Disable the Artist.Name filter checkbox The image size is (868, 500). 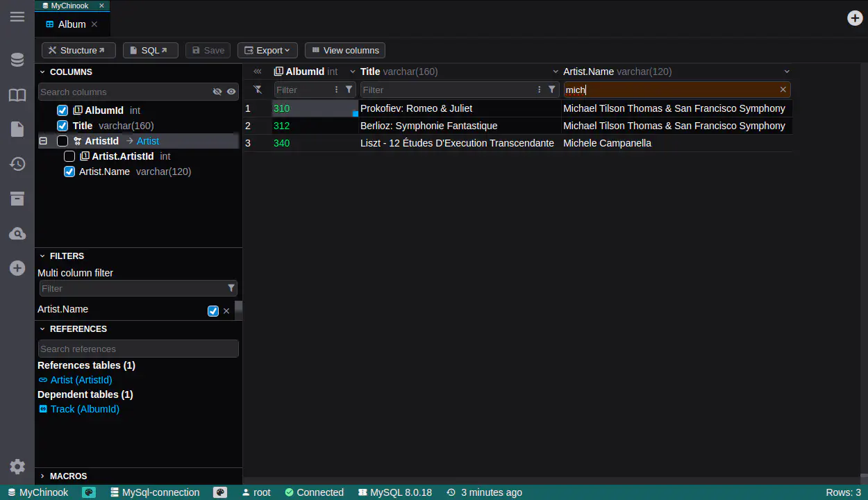tap(213, 311)
